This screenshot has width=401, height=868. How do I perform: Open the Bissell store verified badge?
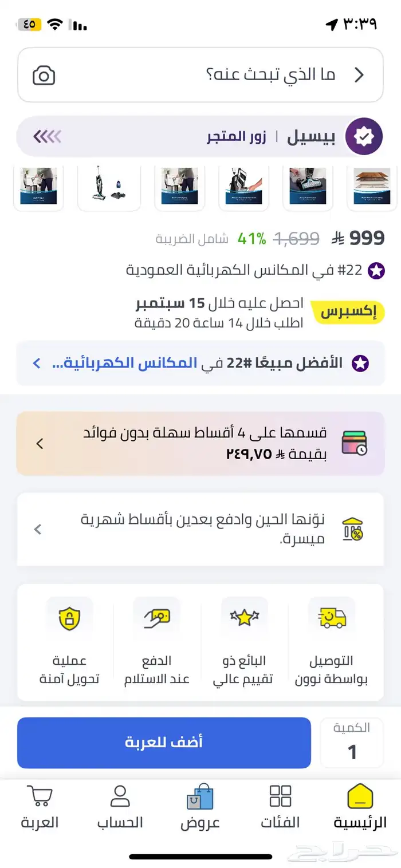point(363,136)
